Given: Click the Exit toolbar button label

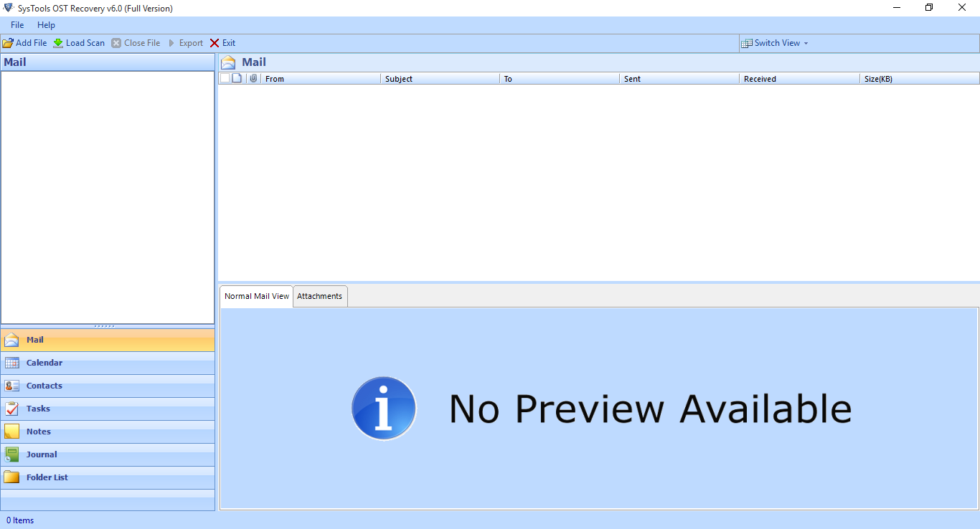Looking at the screenshot, I should tap(229, 43).
